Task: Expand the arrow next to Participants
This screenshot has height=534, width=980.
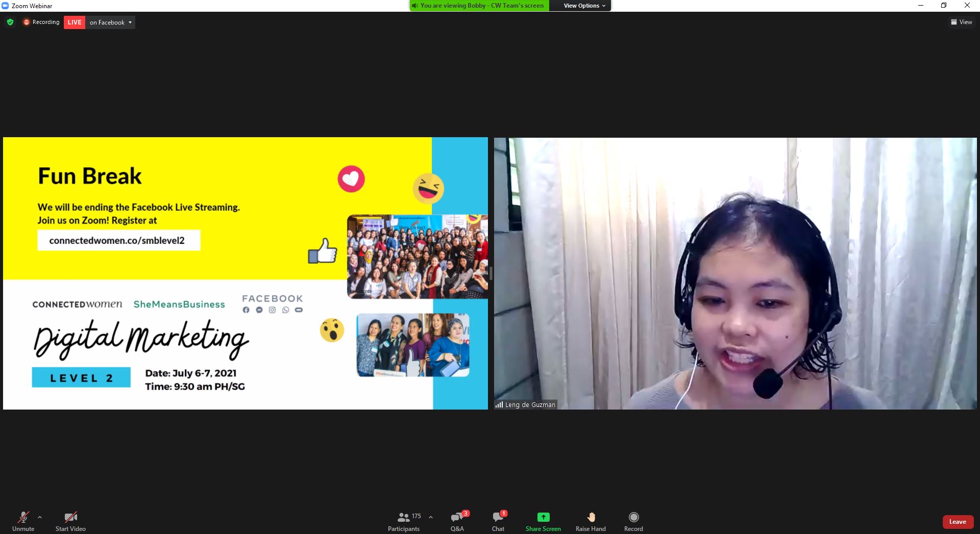Action: click(431, 517)
